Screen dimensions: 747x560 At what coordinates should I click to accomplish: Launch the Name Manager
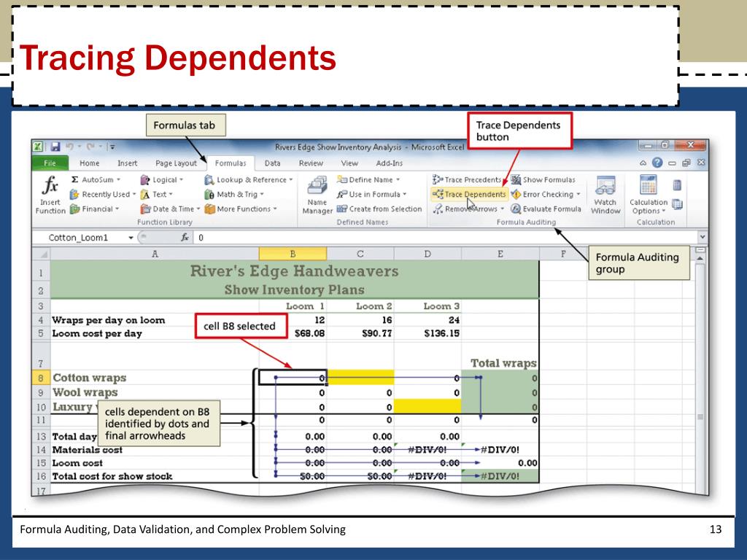(x=317, y=195)
